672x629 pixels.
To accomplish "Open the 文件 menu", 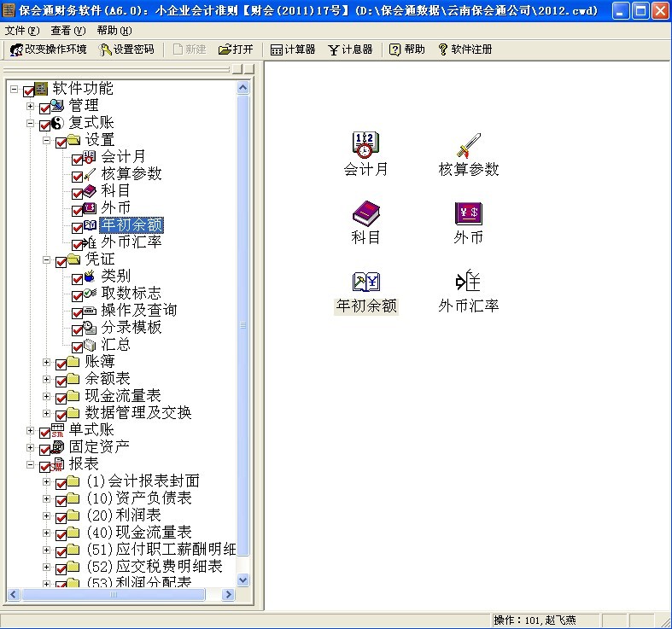I will pyautogui.click(x=21, y=30).
